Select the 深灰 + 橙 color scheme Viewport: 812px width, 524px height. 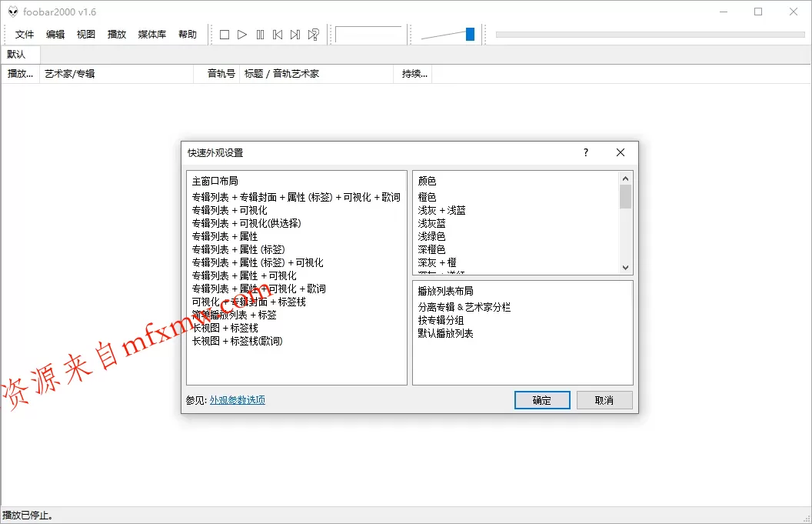(x=437, y=263)
